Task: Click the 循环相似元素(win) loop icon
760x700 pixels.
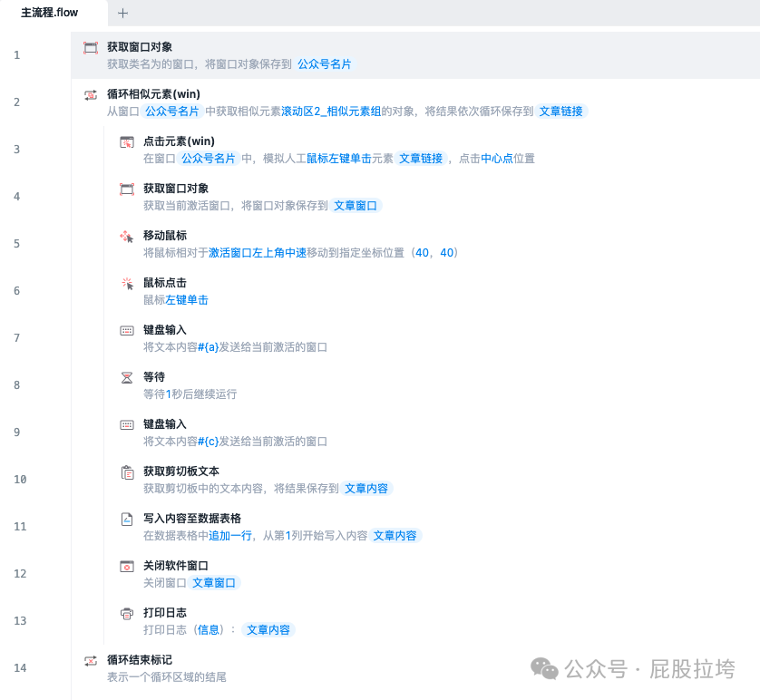Action: [x=91, y=95]
